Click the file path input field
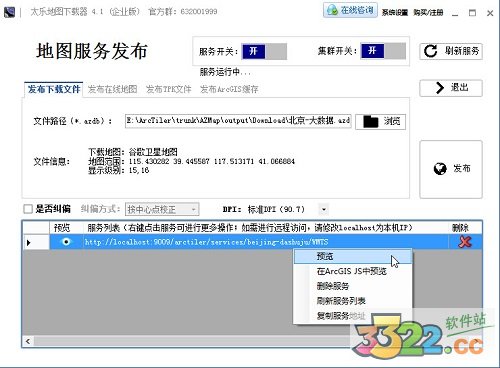Viewport: 500px width, 368px height. (238, 120)
